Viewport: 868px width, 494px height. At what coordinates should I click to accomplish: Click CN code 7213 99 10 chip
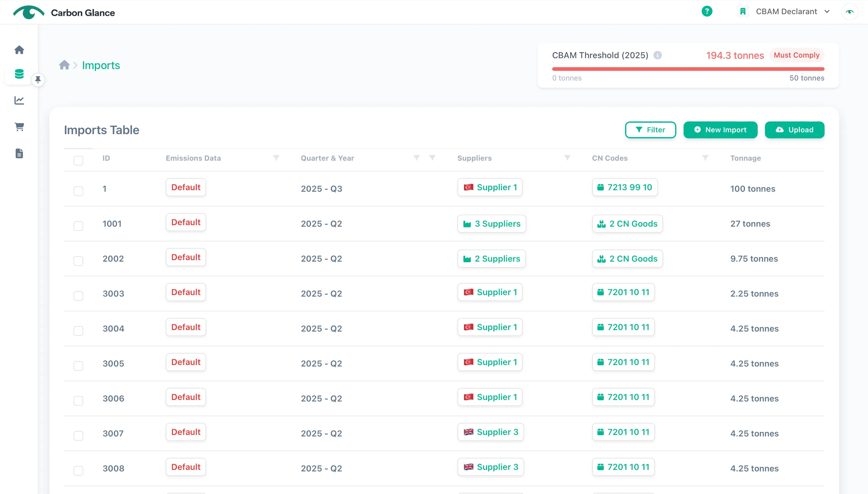(x=625, y=187)
